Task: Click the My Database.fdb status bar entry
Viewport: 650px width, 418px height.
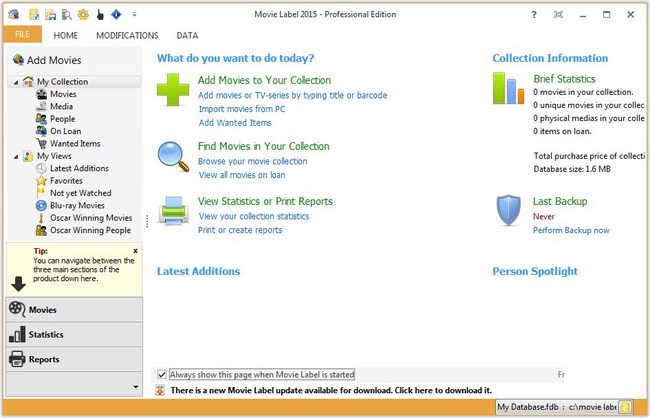Action: [x=558, y=407]
